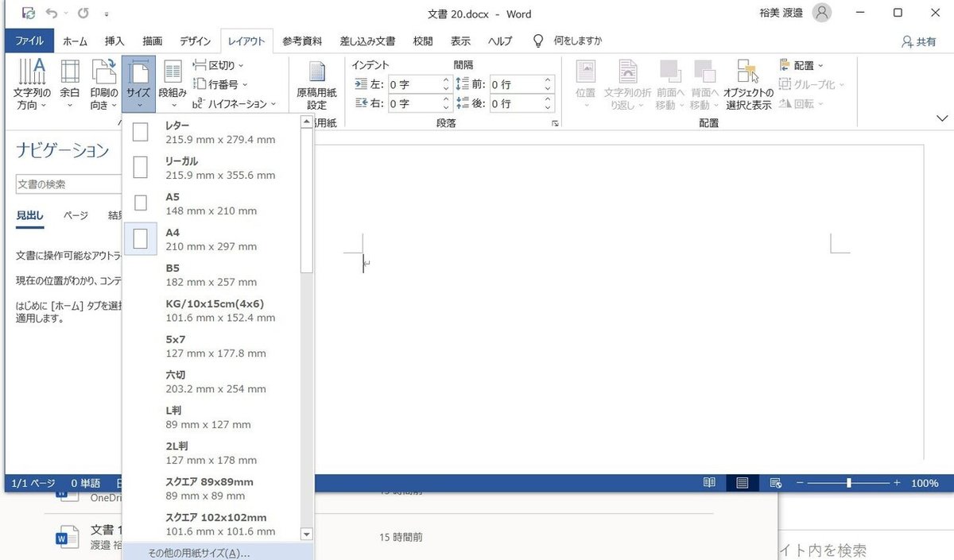
Task: Open the 区切り breaks dropdown
Action: click(219, 65)
